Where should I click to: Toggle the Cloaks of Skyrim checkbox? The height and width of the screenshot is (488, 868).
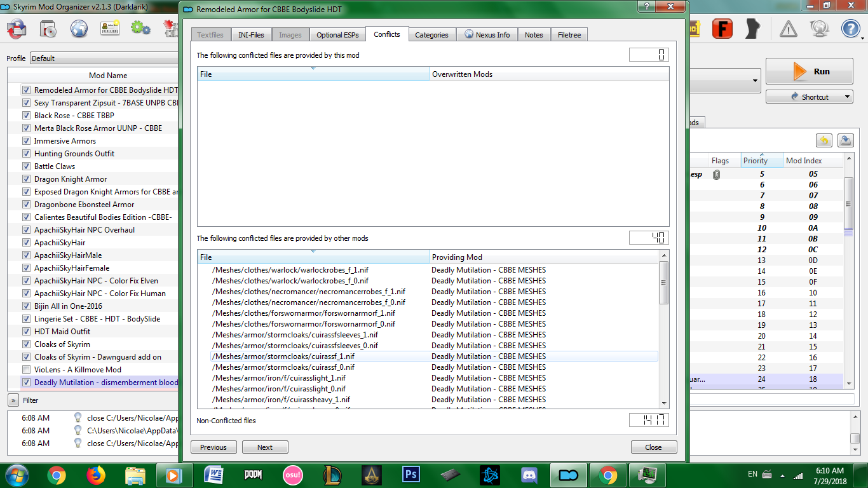coord(26,344)
